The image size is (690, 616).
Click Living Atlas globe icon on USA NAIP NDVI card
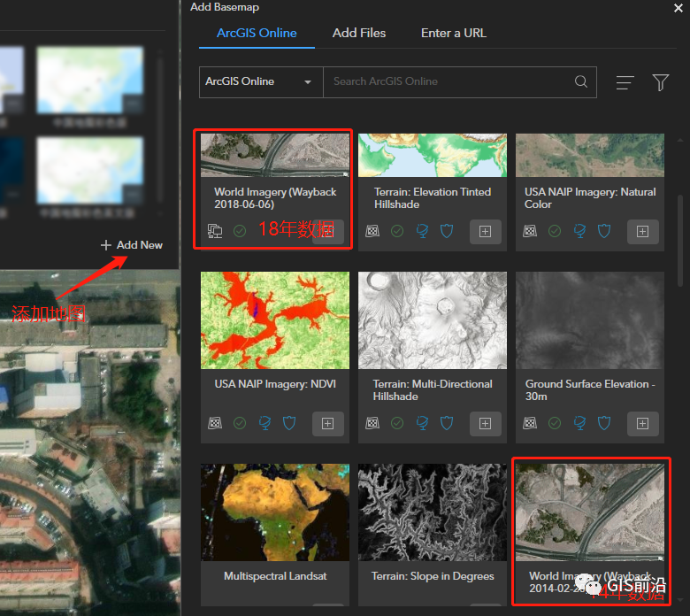[264, 423]
